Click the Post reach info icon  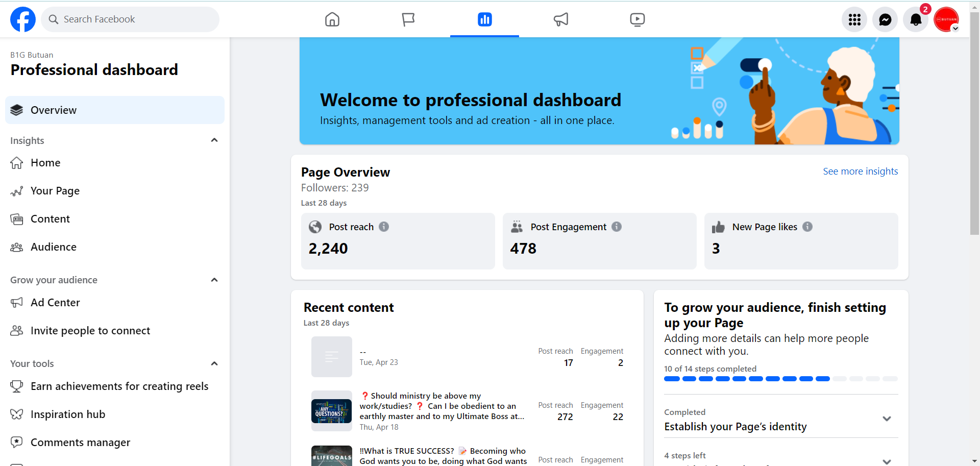point(384,227)
